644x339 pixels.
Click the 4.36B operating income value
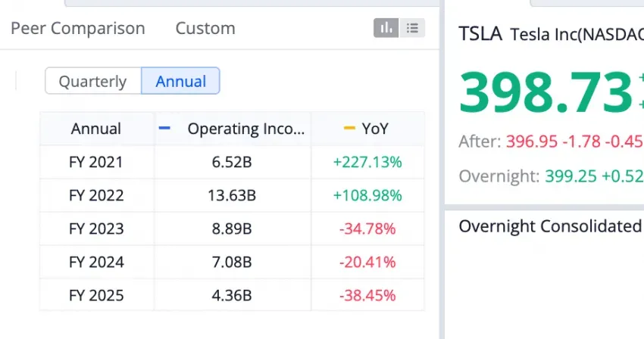click(x=232, y=295)
